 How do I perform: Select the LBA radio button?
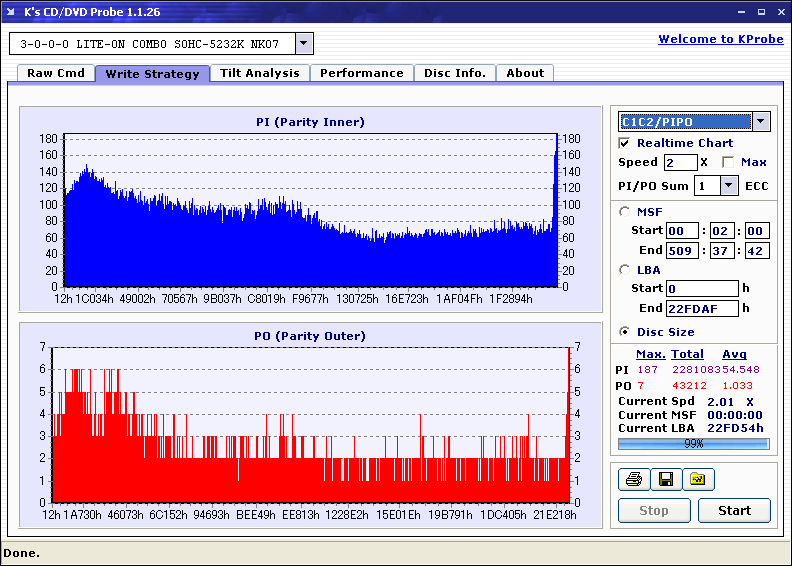625,270
